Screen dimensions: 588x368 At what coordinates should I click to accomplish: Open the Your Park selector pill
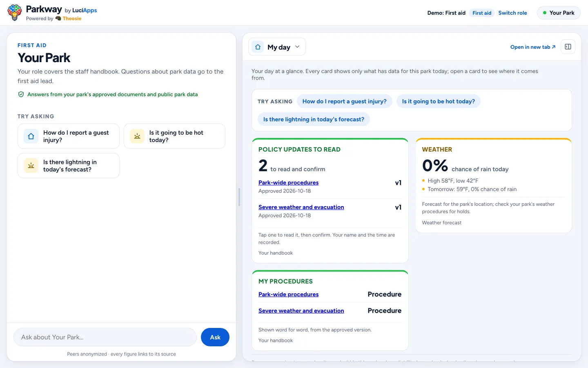[559, 13]
